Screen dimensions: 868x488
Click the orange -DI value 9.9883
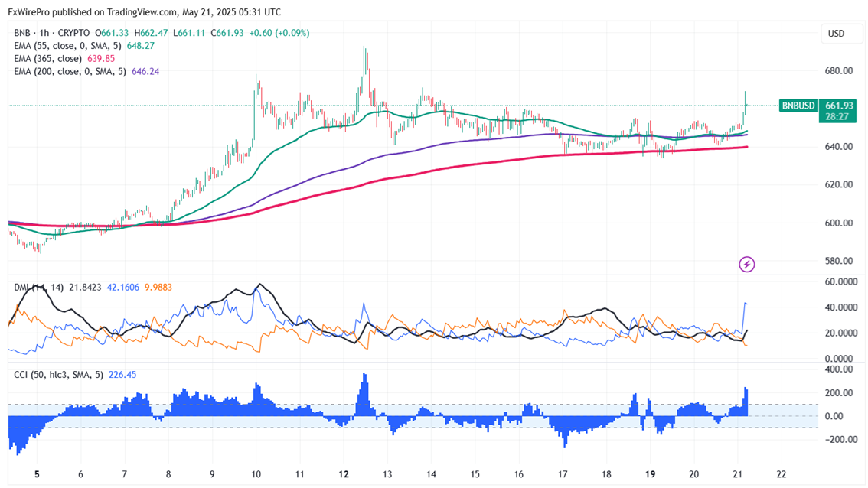(x=158, y=288)
